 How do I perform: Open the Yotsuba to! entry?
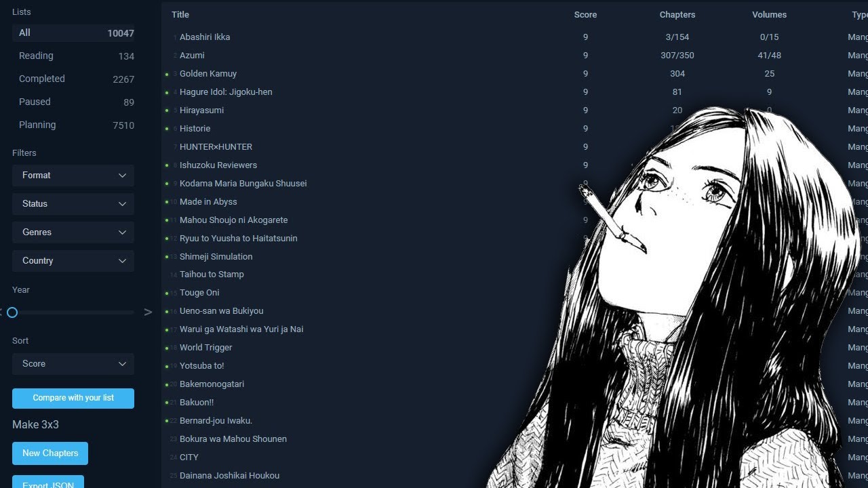coord(202,365)
